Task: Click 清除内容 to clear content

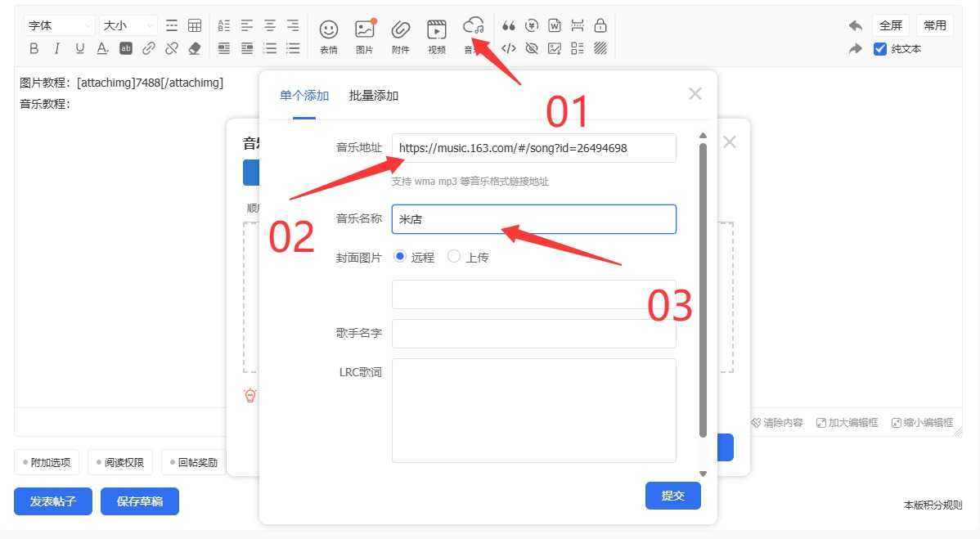Action: coord(777,423)
